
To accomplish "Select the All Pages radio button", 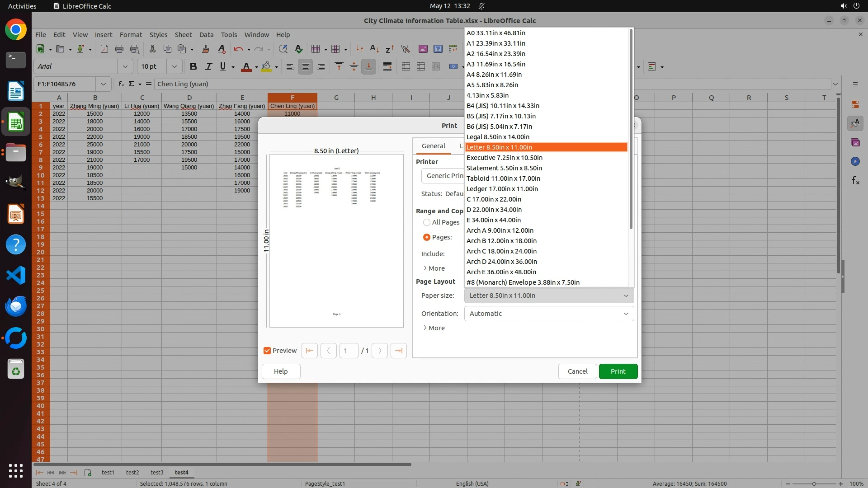I will coord(427,222).
